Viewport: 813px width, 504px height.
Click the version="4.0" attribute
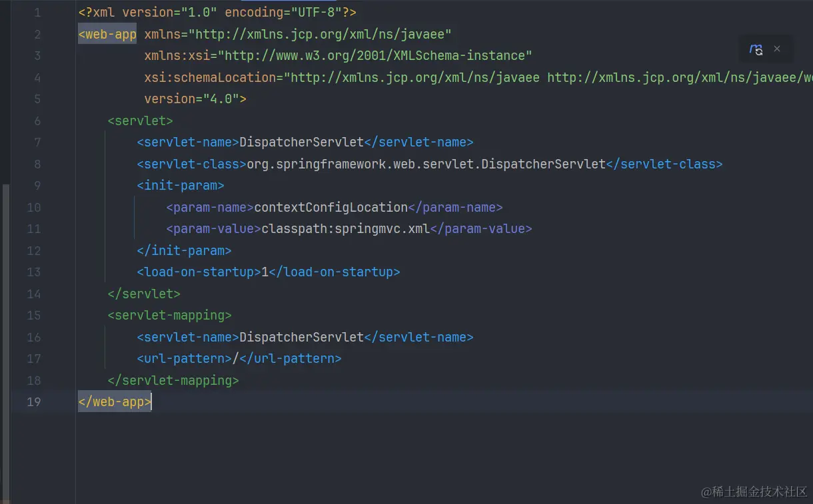[x=192, y=99]
